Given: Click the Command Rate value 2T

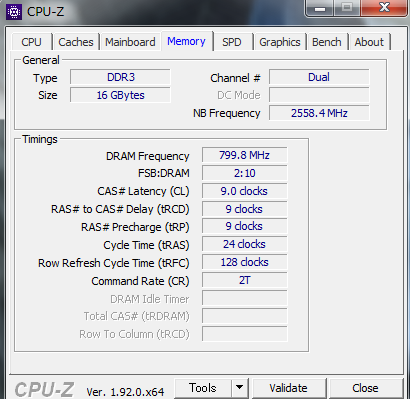Looking at the screenshot, I should click(x=244, y=280).
